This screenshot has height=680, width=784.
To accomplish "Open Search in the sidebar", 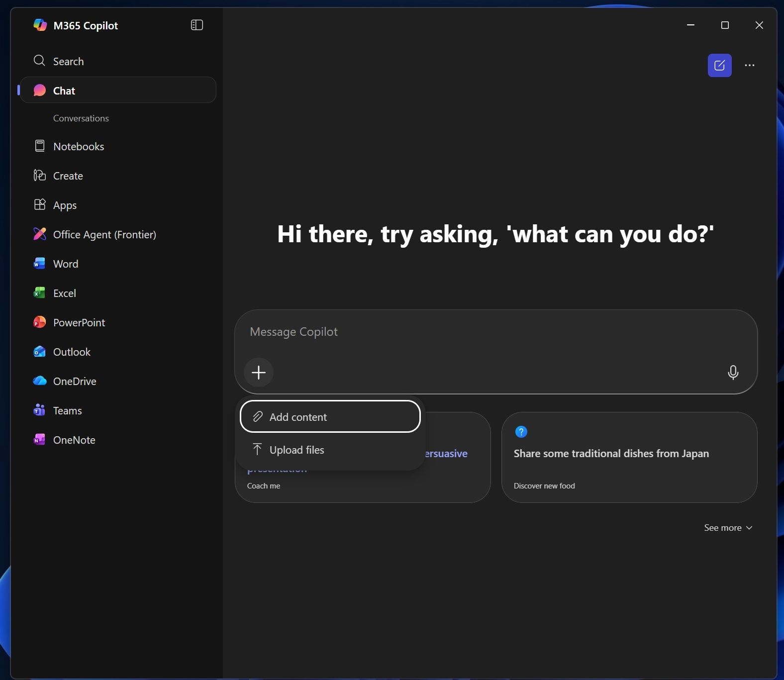I will [68, 61].
